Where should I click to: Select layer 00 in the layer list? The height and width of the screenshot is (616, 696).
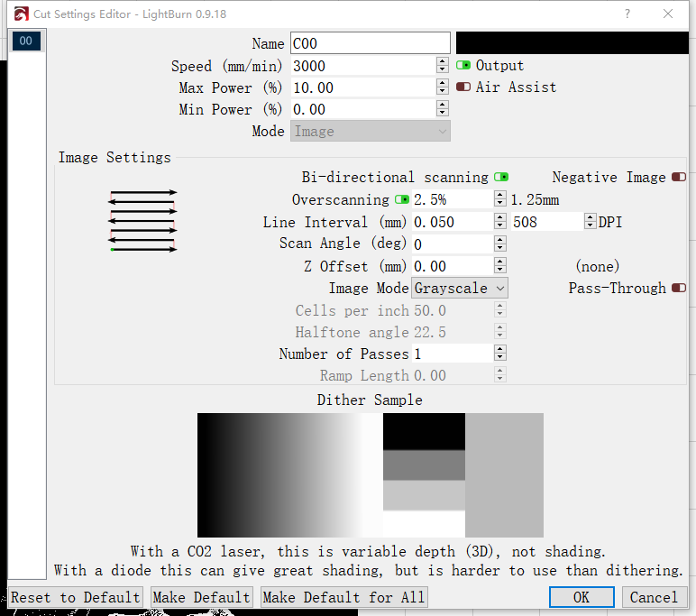[26, 41]
